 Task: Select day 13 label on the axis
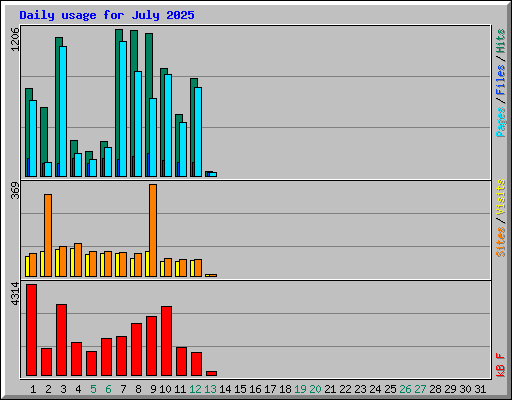tap(210, 389)
